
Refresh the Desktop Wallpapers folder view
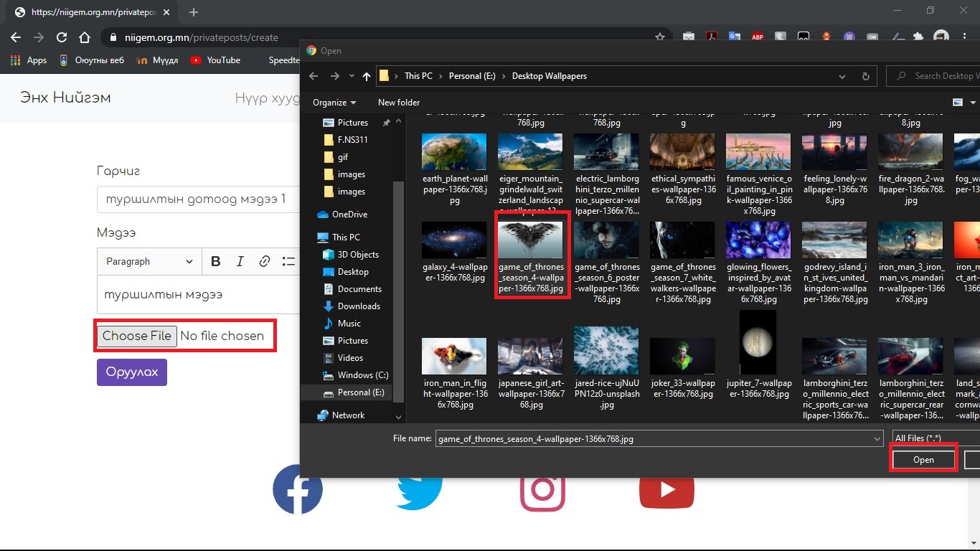point(866,76)
